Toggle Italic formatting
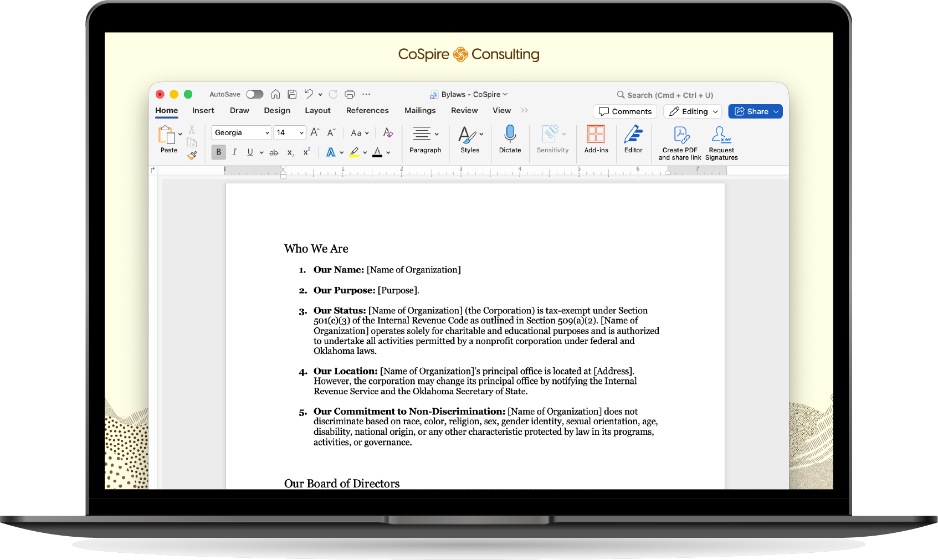 coord(234,152)
